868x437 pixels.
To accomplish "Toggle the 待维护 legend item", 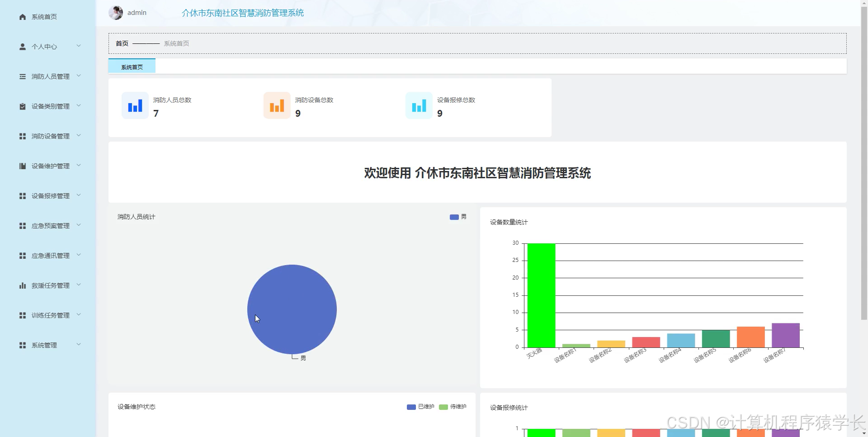I will point(453,407).
